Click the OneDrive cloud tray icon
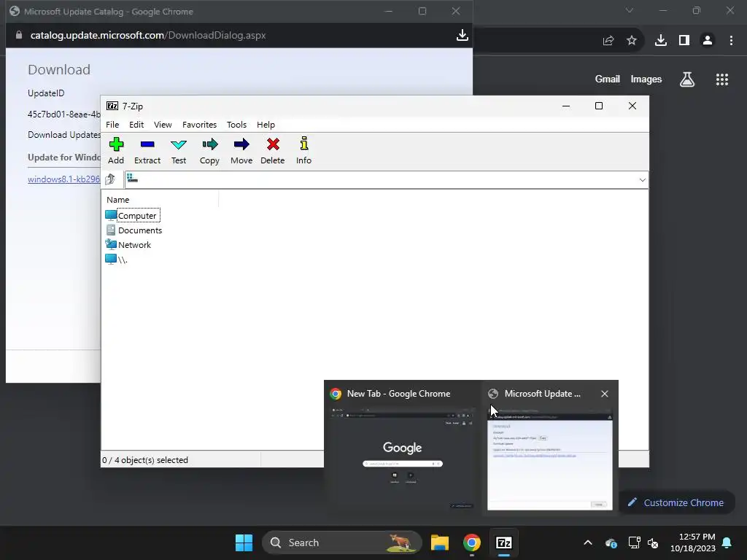Screen dimensions: 747x560 tap(611, 542)
